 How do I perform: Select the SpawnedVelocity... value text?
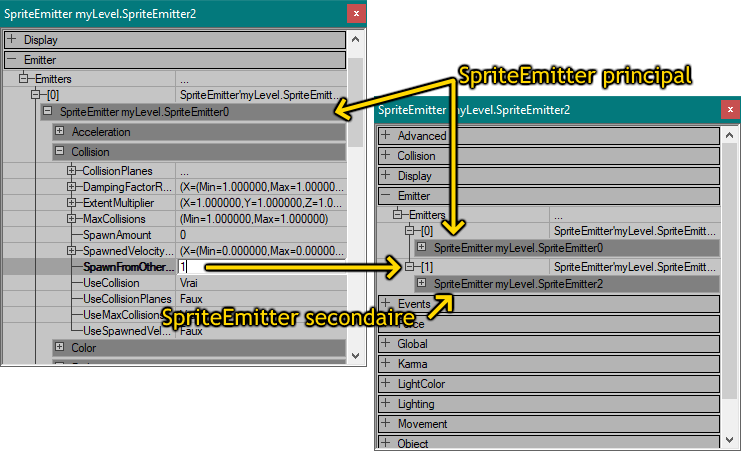click(x=261, y=251)
